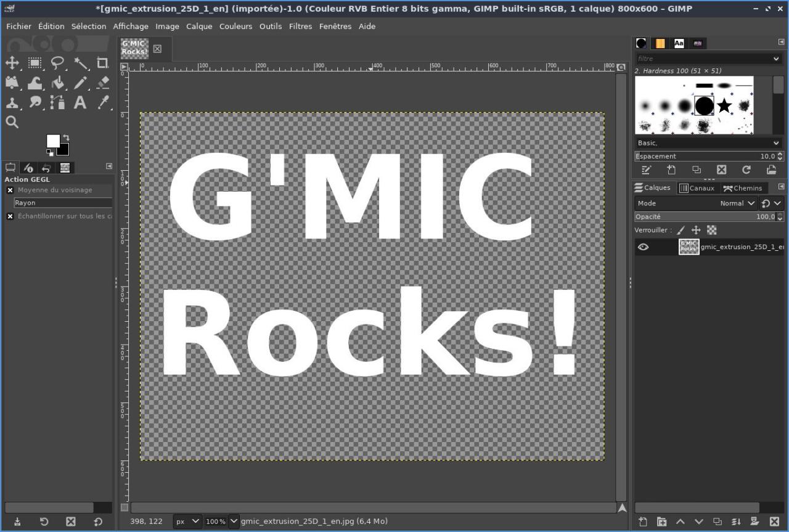Toggle Échantillonner sur tous les calques checkbox
The height and width of the screenshot is (532, 789).
10,216
